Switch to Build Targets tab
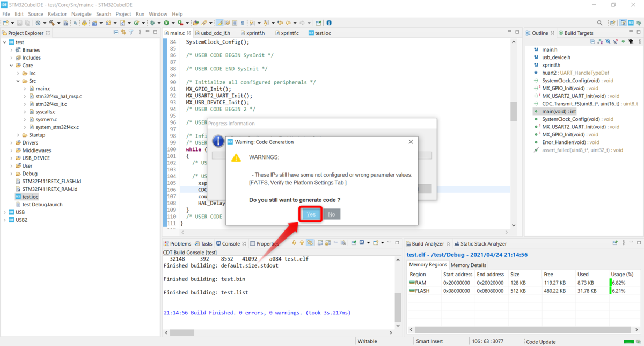 (576, 33)
